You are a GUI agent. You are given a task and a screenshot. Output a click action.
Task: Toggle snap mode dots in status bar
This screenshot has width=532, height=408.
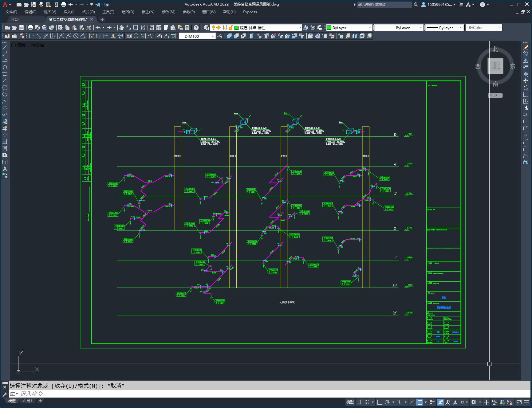[367, 402]
